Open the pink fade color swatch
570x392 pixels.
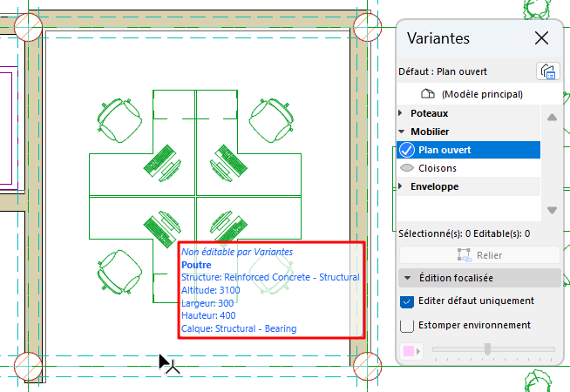click(x=411, y=351)
